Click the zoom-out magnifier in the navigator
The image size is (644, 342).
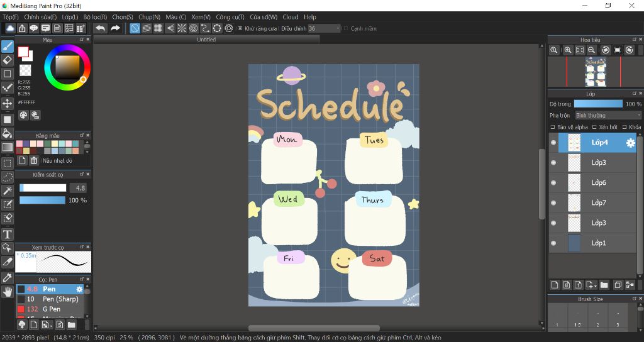(591, 50)
